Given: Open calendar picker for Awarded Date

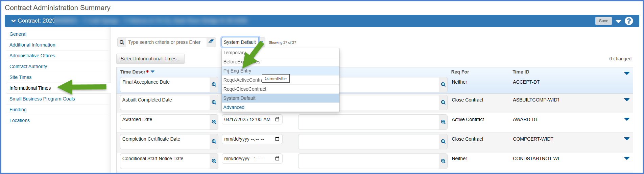Looking at the screenshot, I should (x=277, y=119).
